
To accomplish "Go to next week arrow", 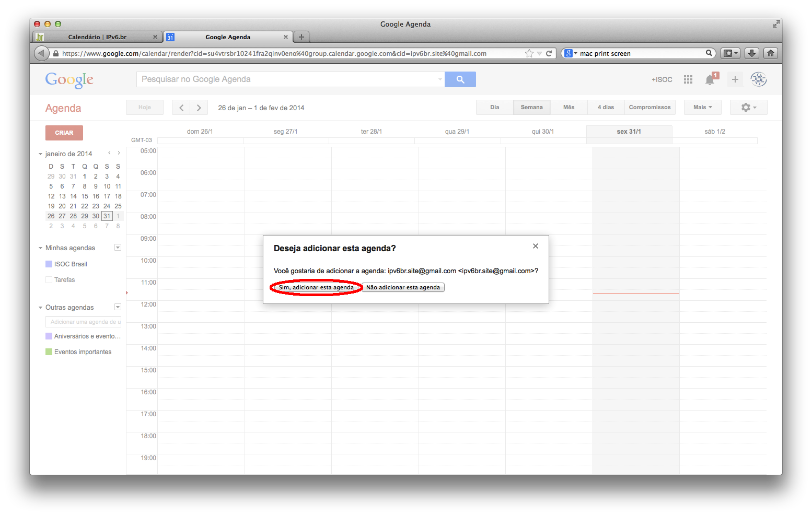I will (x=199, y=108).
